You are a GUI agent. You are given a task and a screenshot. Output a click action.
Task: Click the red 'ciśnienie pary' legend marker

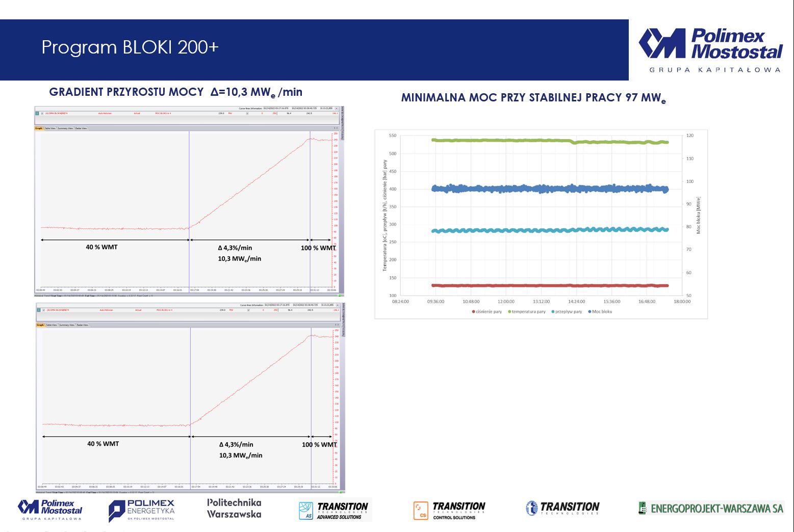474,311
